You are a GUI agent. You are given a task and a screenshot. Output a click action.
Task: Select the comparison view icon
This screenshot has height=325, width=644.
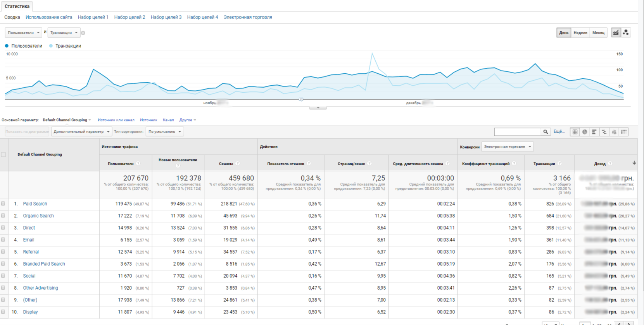point(604,132)
